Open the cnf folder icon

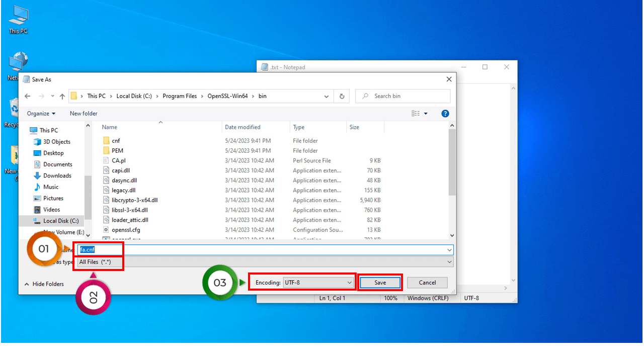coord(106,141)
